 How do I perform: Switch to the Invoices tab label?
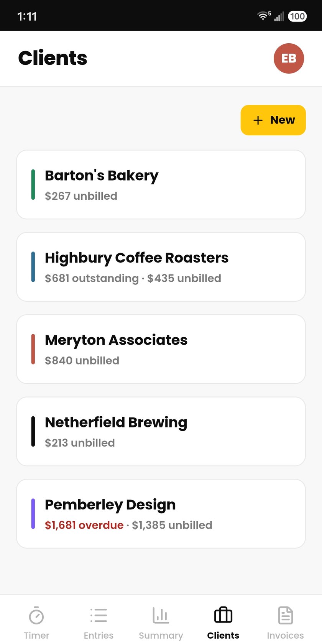pyautogui.click(x=285, y=635)
